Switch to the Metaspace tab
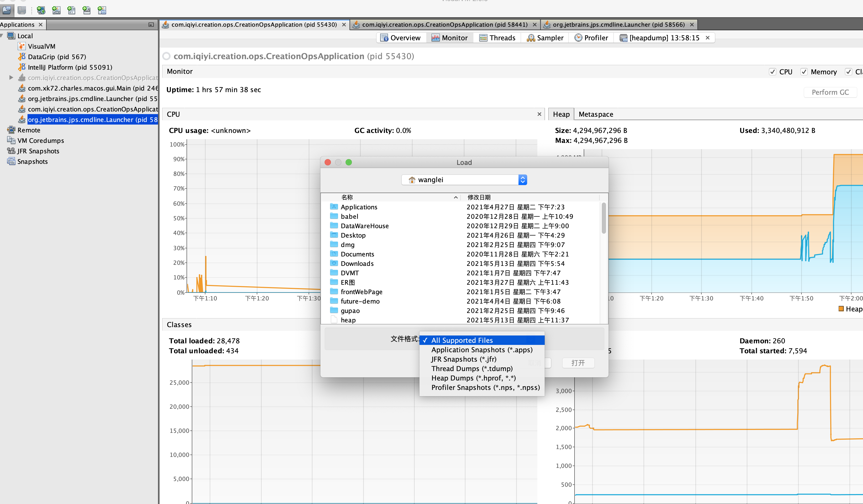Image resolution: width=863 pixels, height=504 pixels. 596,114
